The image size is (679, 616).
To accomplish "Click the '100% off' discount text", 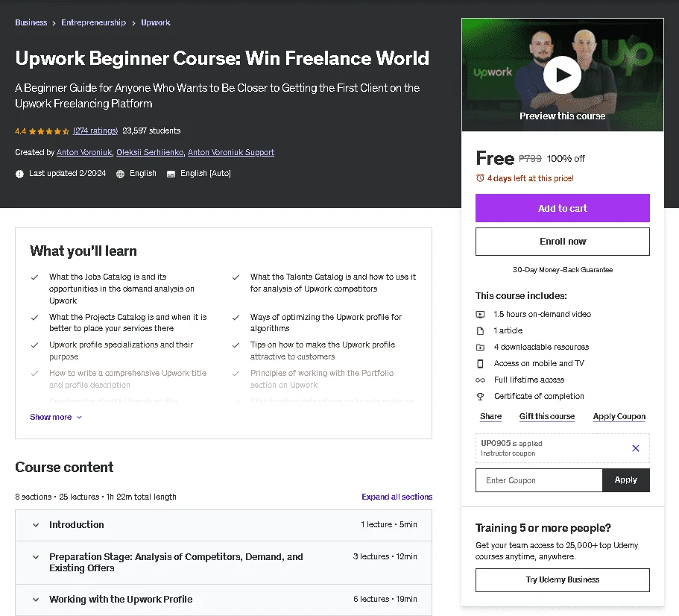I will (x=566, y=159).
